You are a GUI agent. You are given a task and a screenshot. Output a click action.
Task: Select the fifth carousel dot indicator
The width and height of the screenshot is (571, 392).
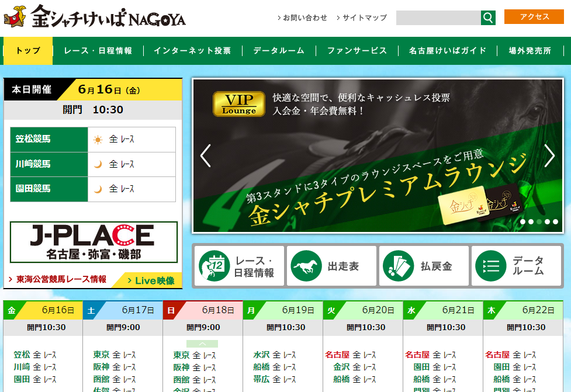tap(555, 221)
